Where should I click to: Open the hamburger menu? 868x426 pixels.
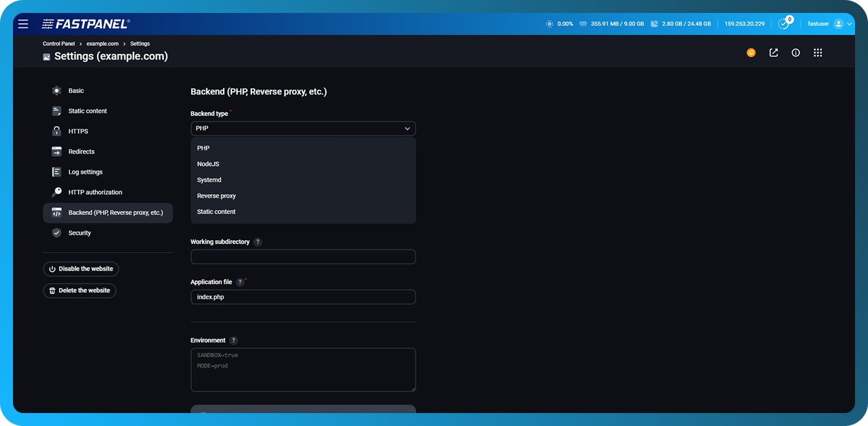(x=23, y=23)
